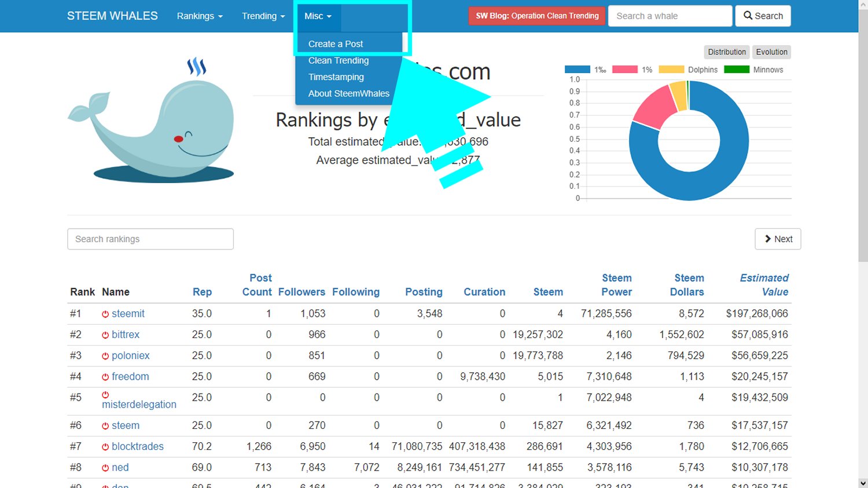Screen dimensions: 868x488
Task: Select About SteemWhales menu entry
Action: [349, 93]
